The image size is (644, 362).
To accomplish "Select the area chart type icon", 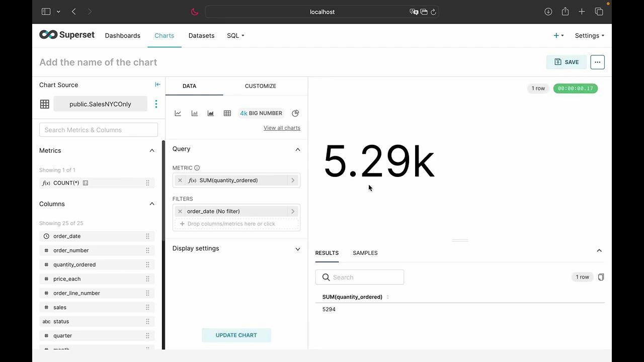I will [x=211, y=113].
